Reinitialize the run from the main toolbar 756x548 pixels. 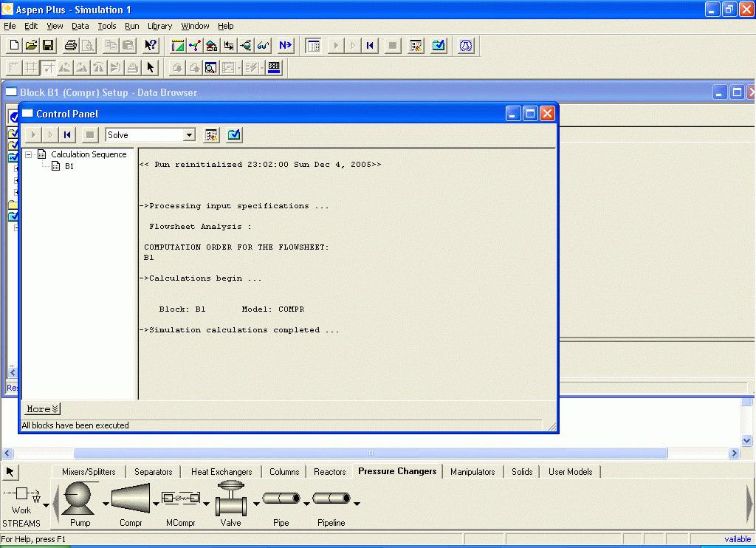click(x=370, y=45)
